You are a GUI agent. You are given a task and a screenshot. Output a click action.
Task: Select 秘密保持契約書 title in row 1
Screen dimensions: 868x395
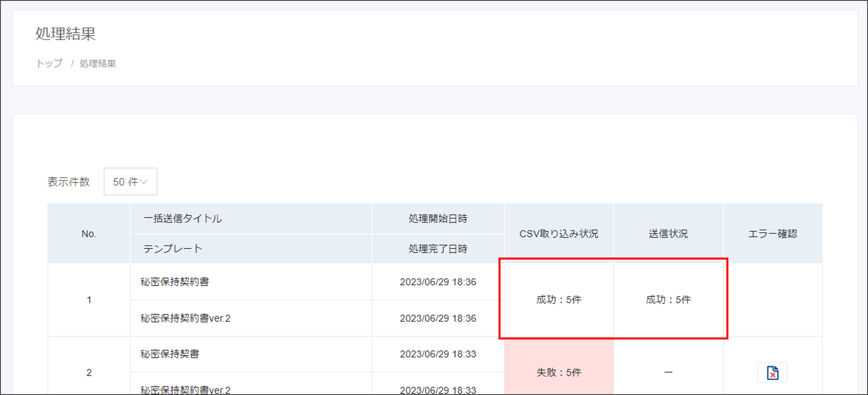(175, 282)
